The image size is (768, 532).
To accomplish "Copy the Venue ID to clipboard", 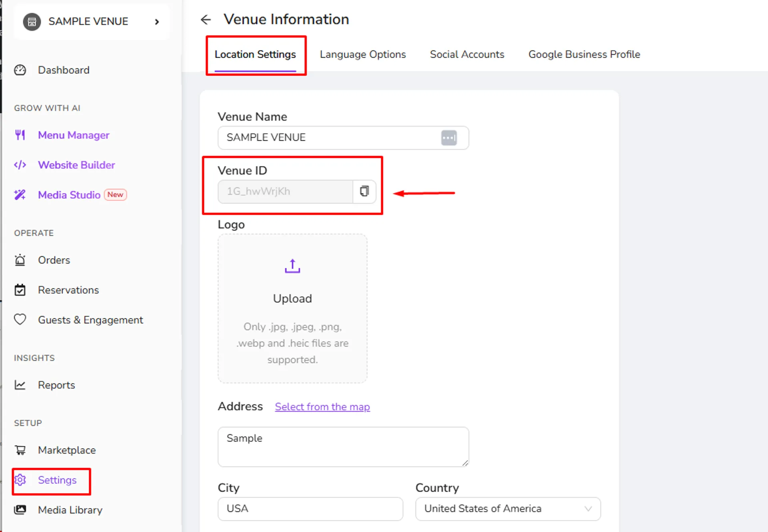I will (x=364, y=191).
